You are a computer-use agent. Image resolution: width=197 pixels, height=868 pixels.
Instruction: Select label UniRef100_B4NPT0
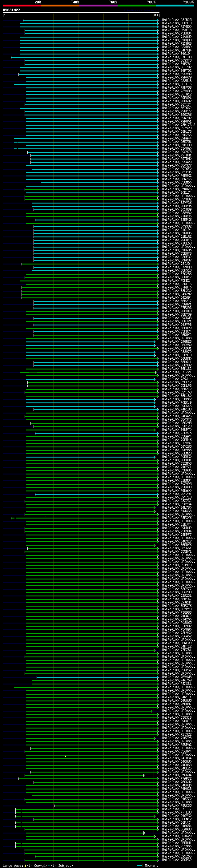(176, 430)
